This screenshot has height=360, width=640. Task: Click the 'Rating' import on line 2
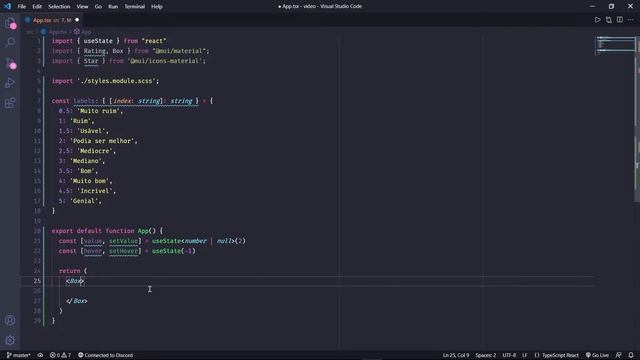pos(95,51)
